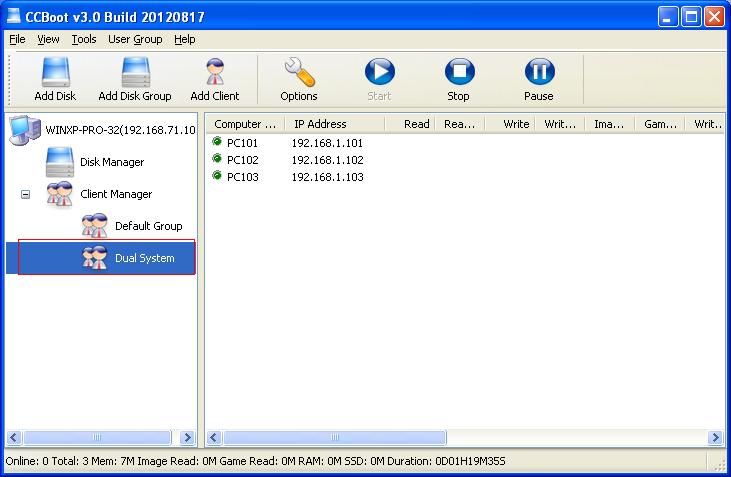Pause the CCBoot service
The width and height of the screenshot is (731, 477).
tap(539, 72)
